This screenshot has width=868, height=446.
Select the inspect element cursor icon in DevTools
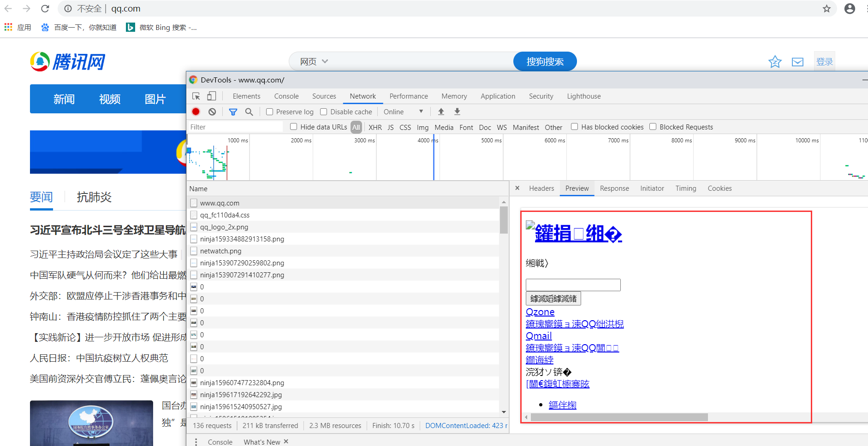196,96
